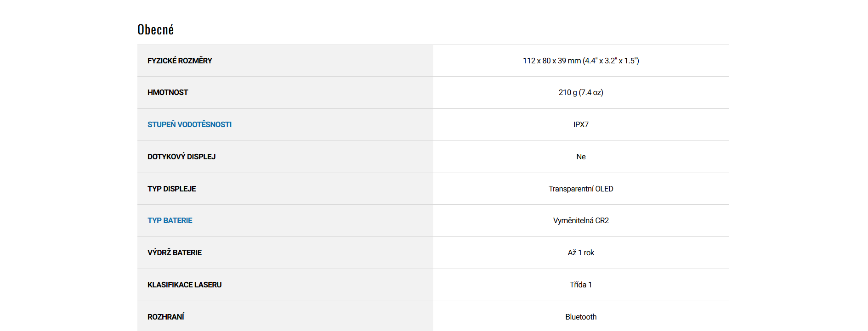Select the KLASIFIKACE LASERU label
The width and height of the screenshot is (868, 331).
tap(184, 285)
